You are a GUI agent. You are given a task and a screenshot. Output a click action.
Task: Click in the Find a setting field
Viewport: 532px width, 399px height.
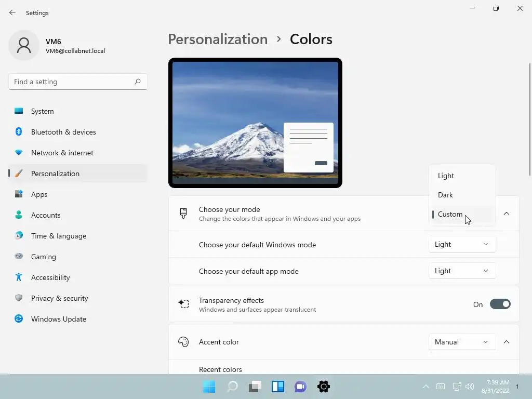[x=78, y=82]
